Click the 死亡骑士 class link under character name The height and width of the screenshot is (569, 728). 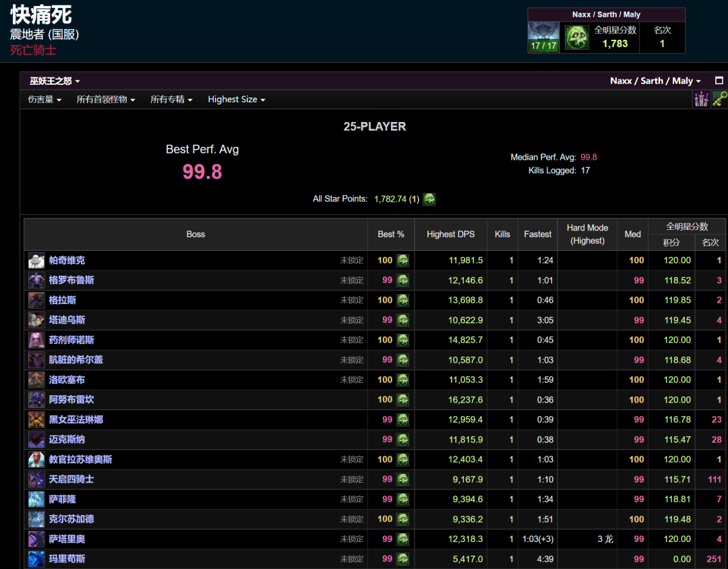click(33, 50)
